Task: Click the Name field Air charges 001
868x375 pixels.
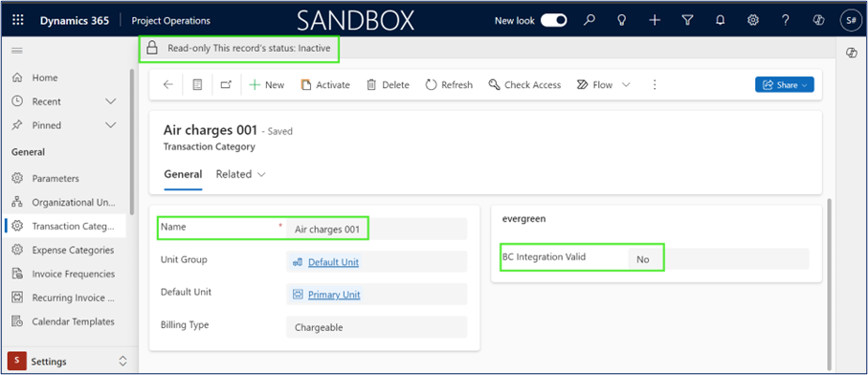Action: [x=376, y=229]
